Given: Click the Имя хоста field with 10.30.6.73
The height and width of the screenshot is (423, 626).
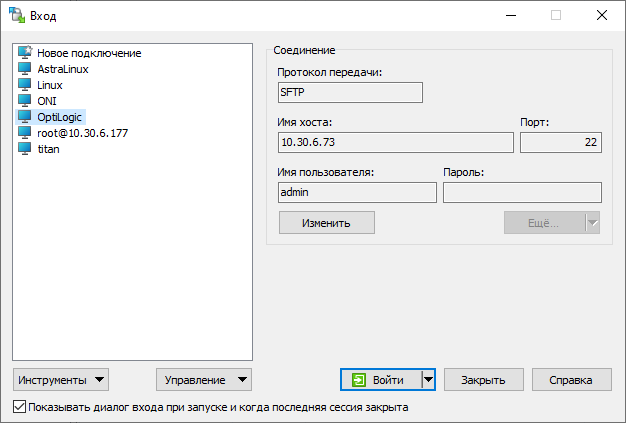Looking at the screenshot, I should click(396, 142).
